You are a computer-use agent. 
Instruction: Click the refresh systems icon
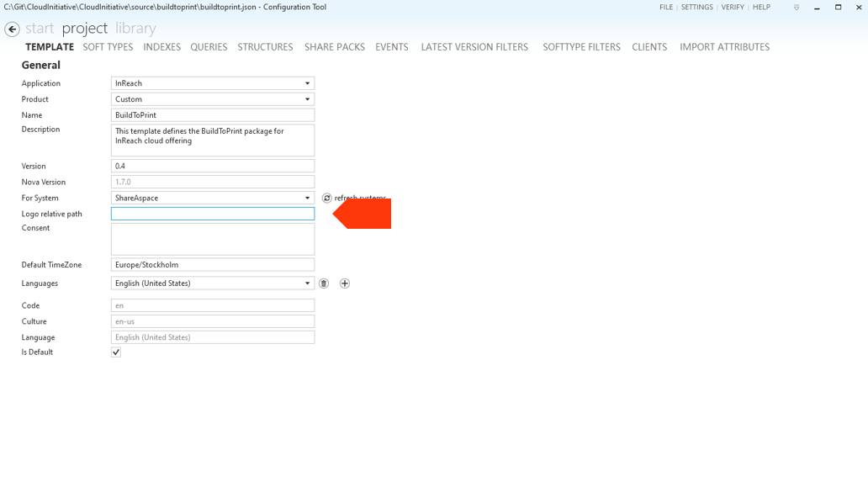pos(326,199)
